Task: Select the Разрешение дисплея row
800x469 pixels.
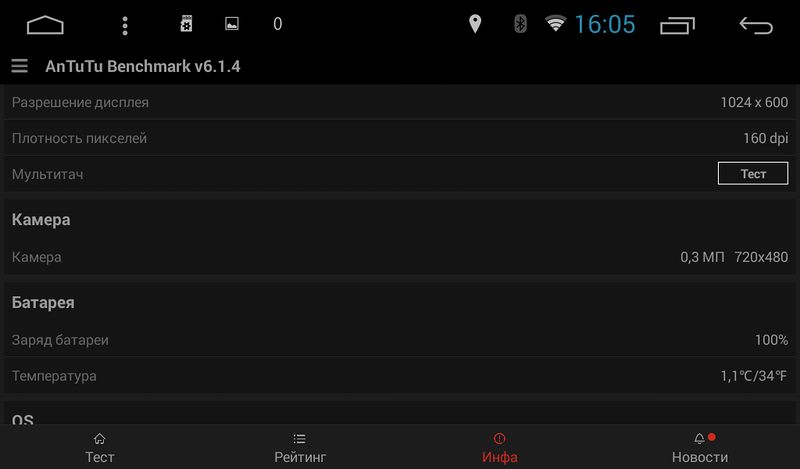Action: pos(400,102)
